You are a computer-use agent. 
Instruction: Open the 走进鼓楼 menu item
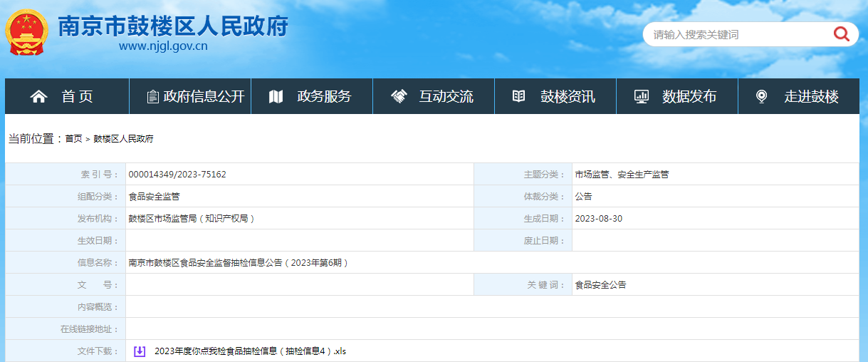(799, 96)
